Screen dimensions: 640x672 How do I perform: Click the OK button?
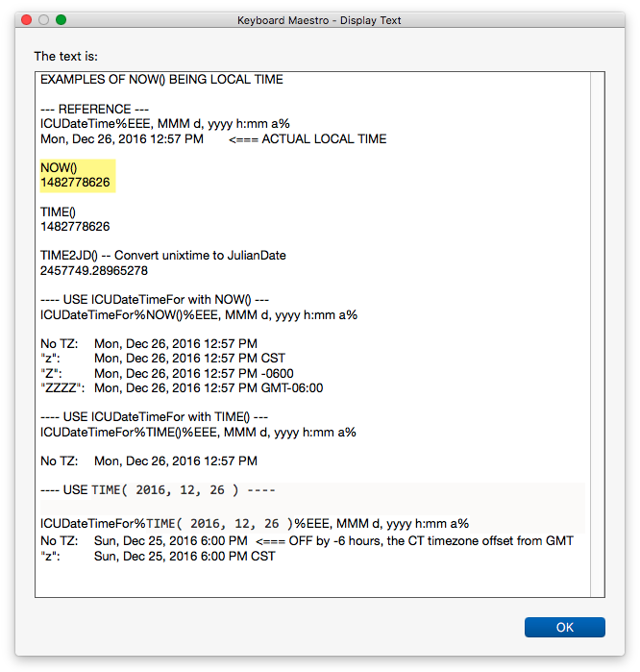coord(564,627)
